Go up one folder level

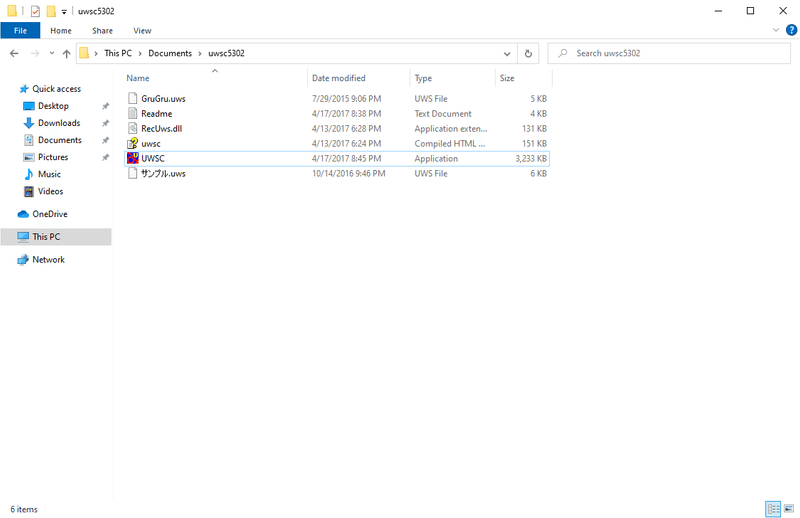(x=66, y=53)
